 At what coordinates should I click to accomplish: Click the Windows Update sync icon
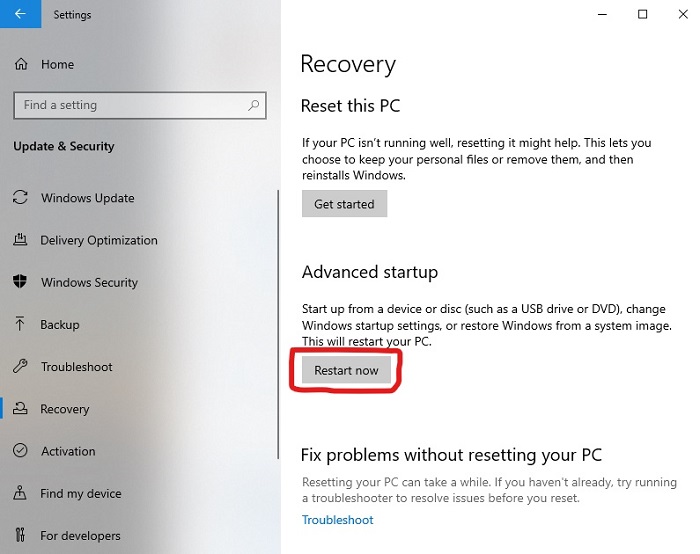coord(20,198)
